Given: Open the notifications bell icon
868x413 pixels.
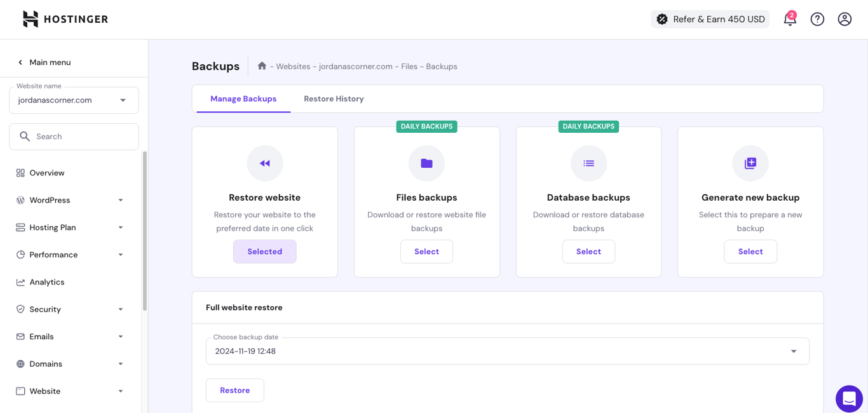Looking at the screenshot, I should tap(790, 19).
